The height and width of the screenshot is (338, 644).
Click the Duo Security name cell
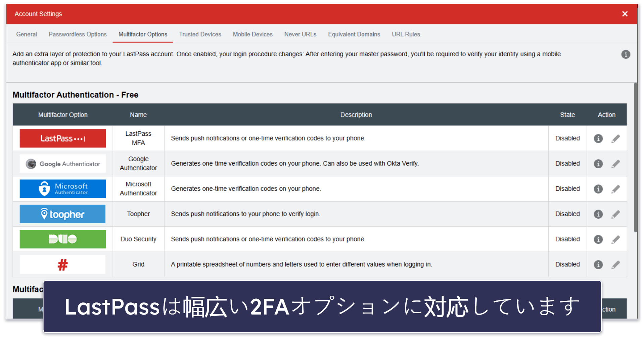(138, 239)
